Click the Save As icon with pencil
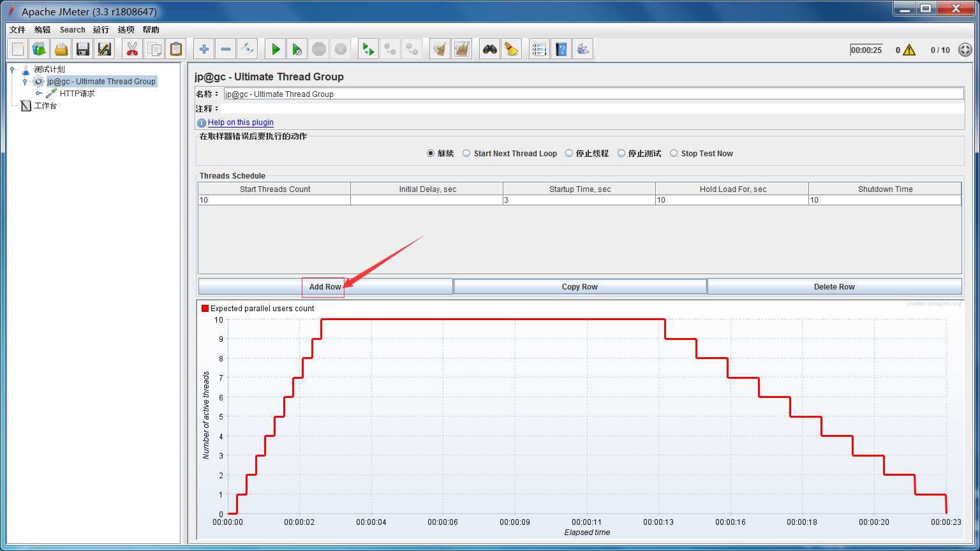 click(105, 49)
